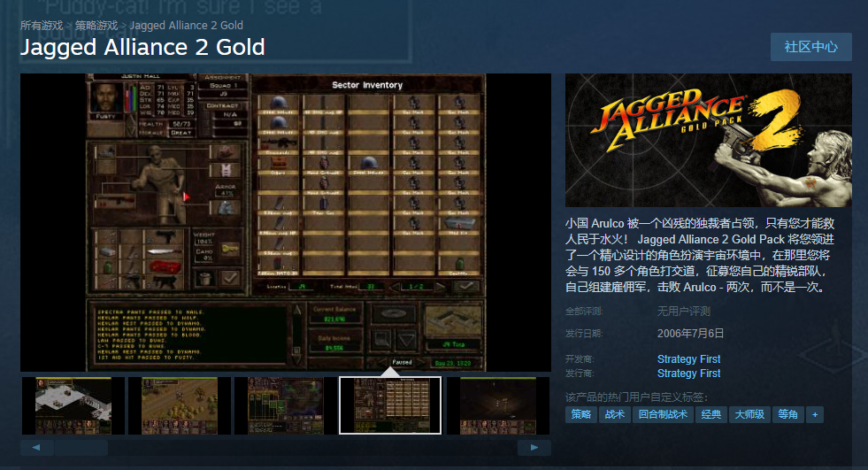
Task: Click the game title Jagged Alliance 2 Gold
Action: pos(142,47)
